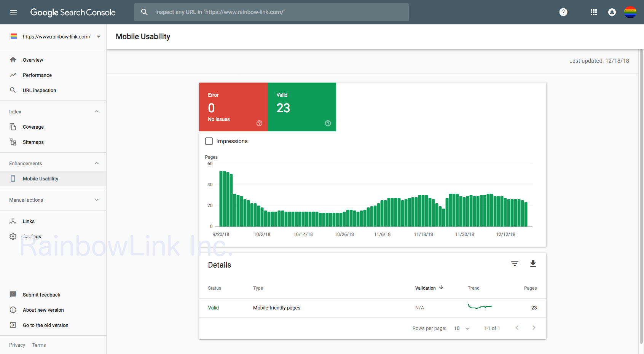
Task: Click the rainbow-link property favicon
Action: tap(14, 37)
